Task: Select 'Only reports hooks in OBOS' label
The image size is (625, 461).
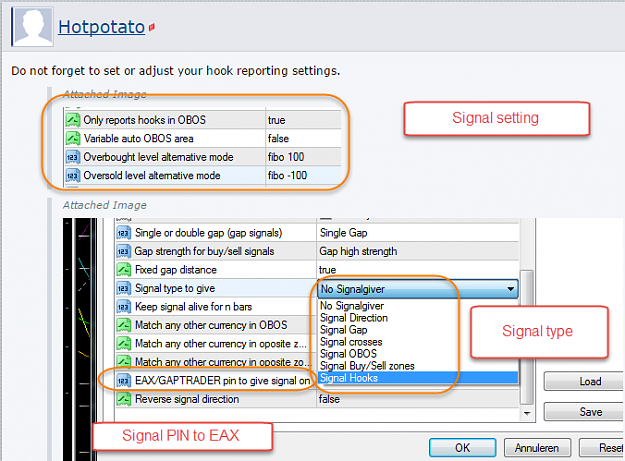Action: click(x=144, y=120)
